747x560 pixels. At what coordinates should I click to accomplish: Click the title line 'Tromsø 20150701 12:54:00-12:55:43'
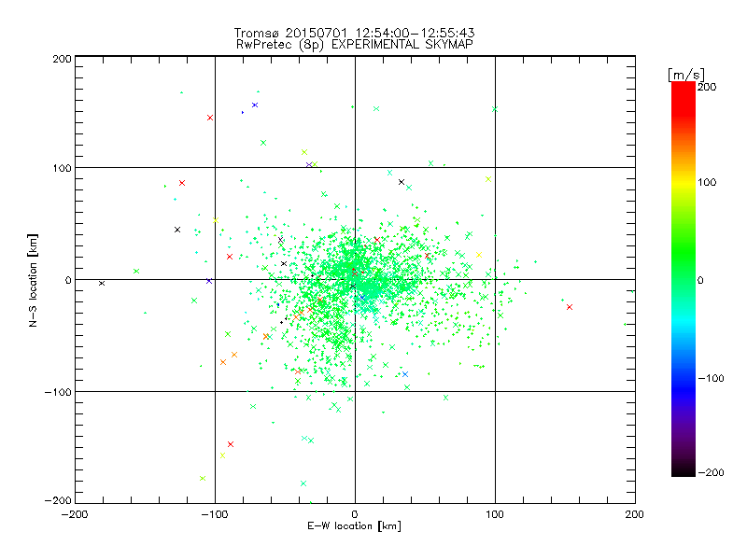[x=354, y=33]
